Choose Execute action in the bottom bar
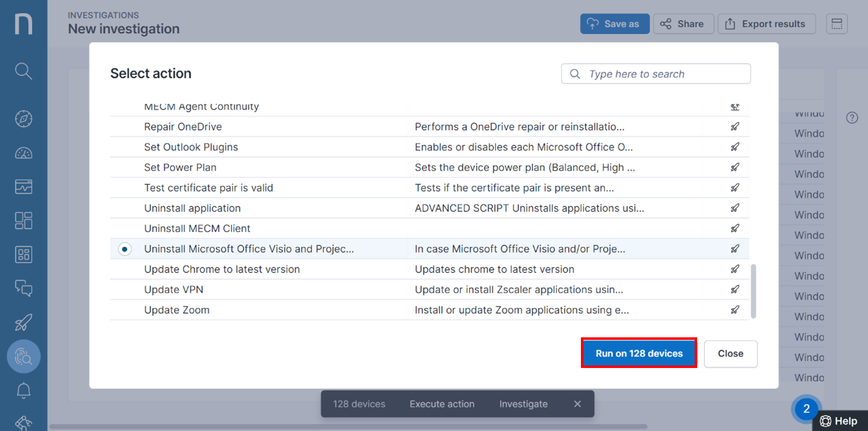The image size is (868, 431). (x=442, y=404)
